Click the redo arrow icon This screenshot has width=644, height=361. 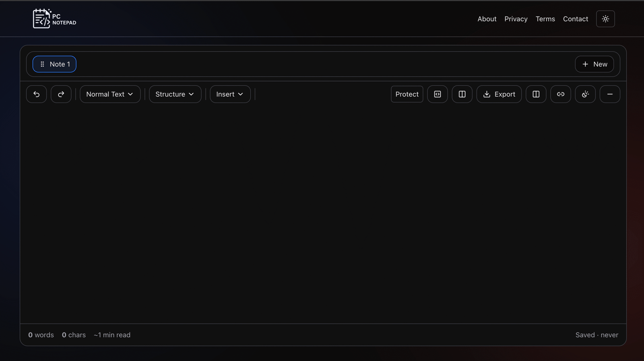(x=61, y=94)
